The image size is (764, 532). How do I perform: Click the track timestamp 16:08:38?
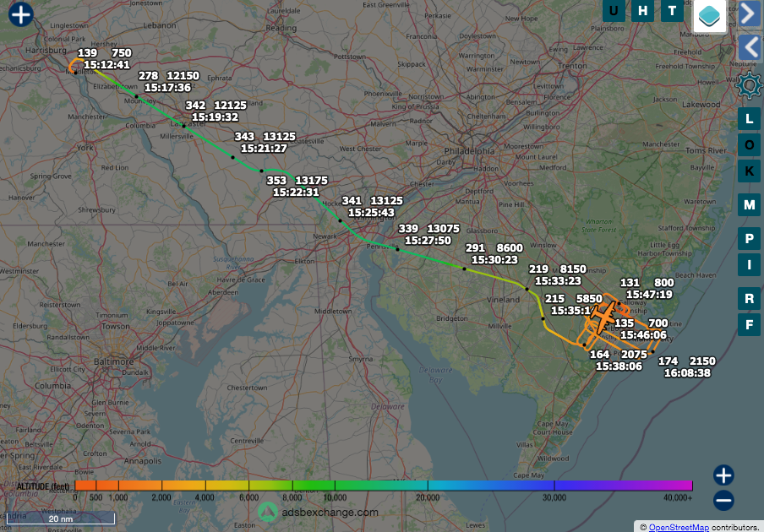(x=687, y=373)
